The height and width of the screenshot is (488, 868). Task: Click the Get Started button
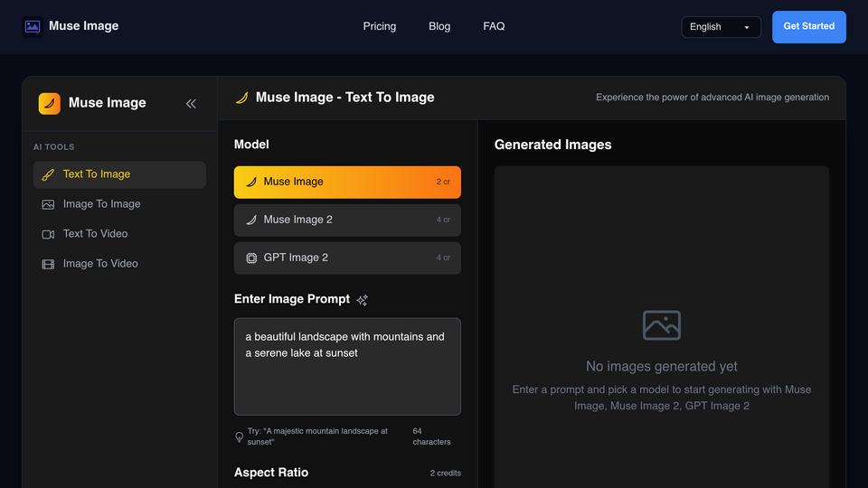(808, 26)
